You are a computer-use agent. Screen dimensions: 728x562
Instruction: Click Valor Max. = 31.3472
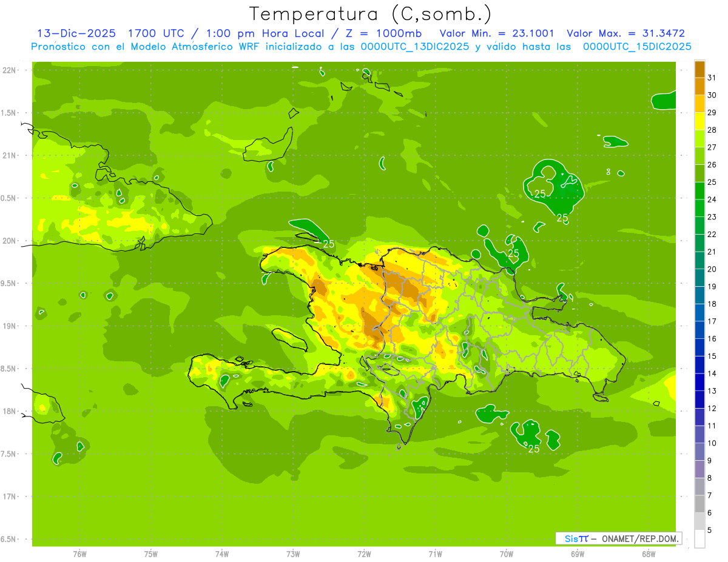[625, 33]
